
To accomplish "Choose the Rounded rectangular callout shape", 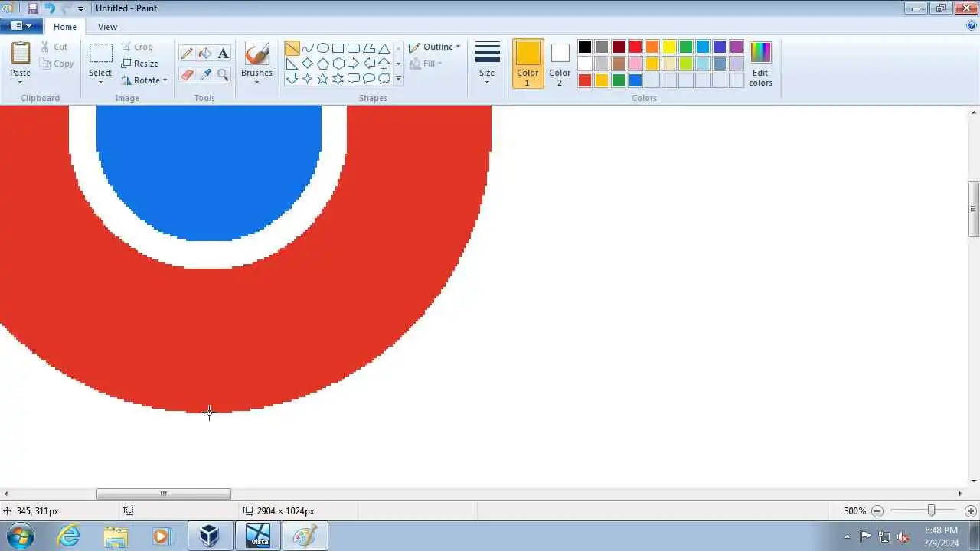I will click(x=353, y=79).
